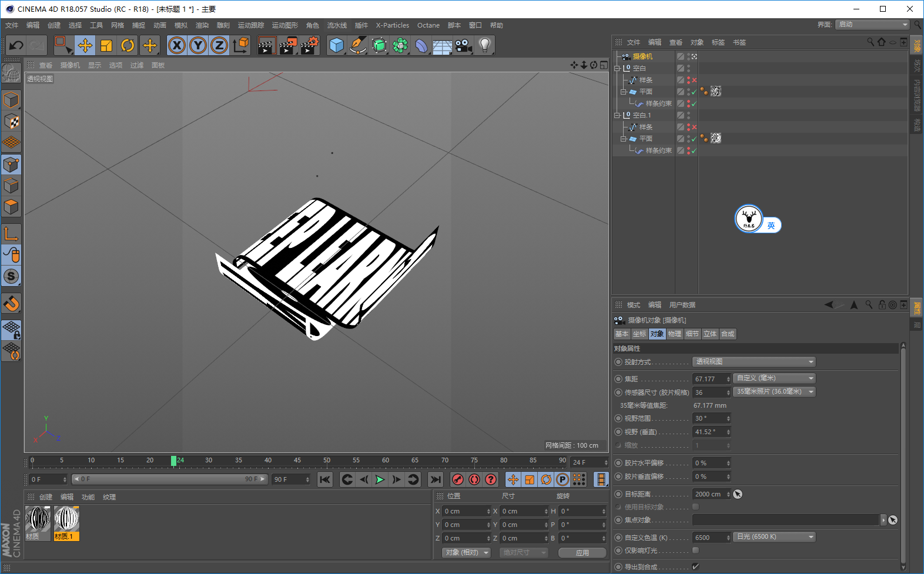The width and height of the screenshot is (924, 574).
Task: Click the timeline frame 24 marker
Action: click(174, 461)
